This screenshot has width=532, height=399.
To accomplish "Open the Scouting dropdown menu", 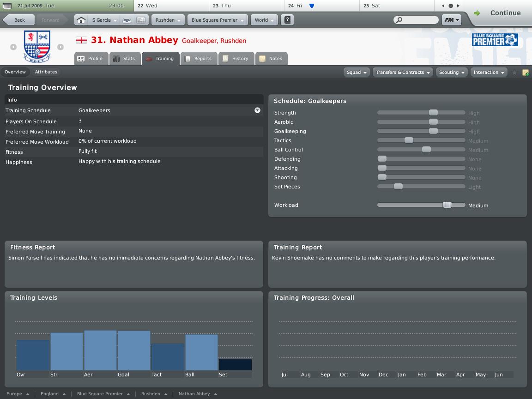I will (x=452, y=73).
